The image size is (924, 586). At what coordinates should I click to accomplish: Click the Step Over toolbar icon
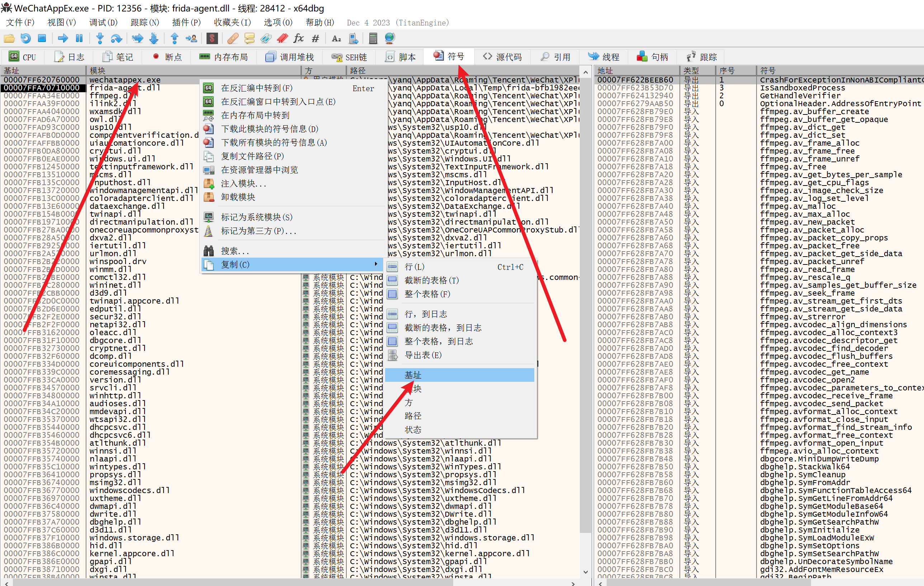tap(116, 38)
